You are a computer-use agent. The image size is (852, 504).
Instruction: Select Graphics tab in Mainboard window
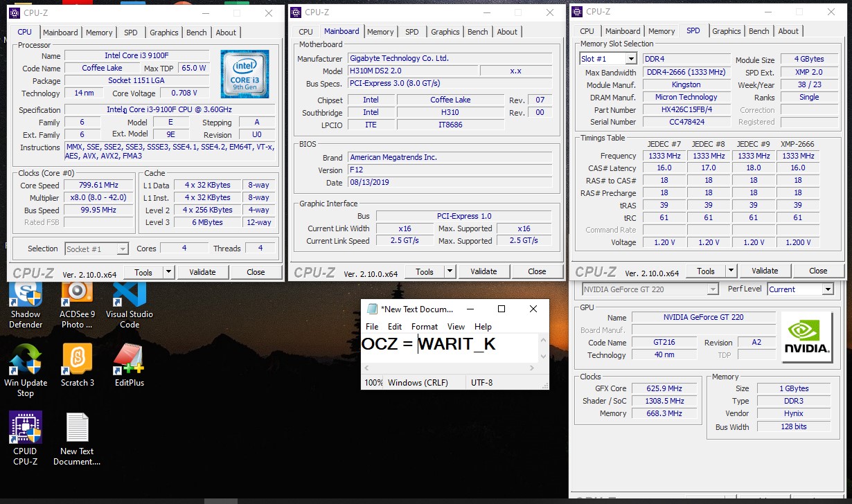point(445,32)
